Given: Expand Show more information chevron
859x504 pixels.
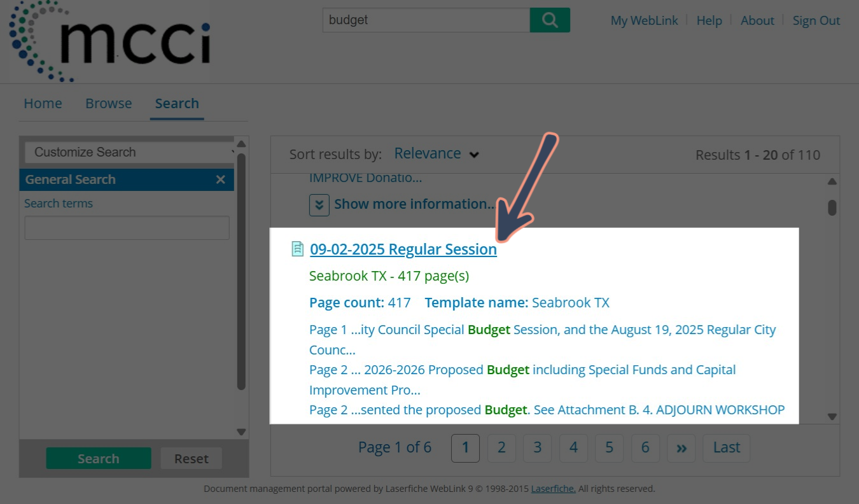Looking at the screenshot, I should tap(319, 205).
